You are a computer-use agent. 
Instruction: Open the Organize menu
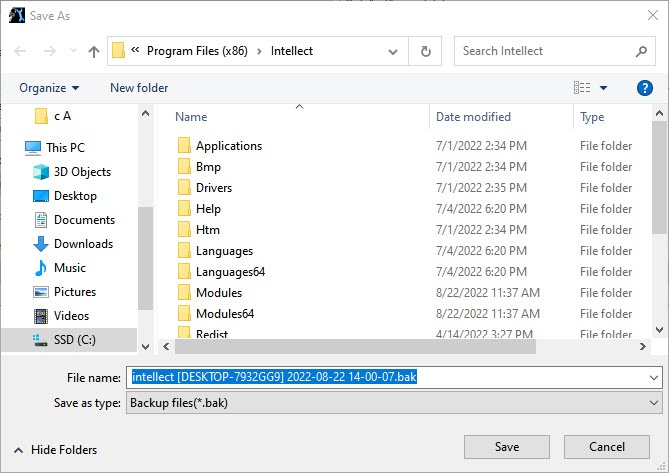pos(49,88)
